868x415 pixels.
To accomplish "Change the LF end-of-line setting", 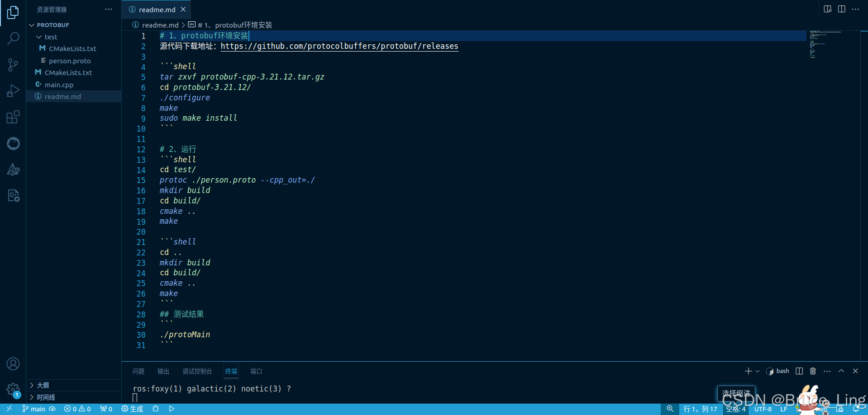I will click(x=784, y=409).
